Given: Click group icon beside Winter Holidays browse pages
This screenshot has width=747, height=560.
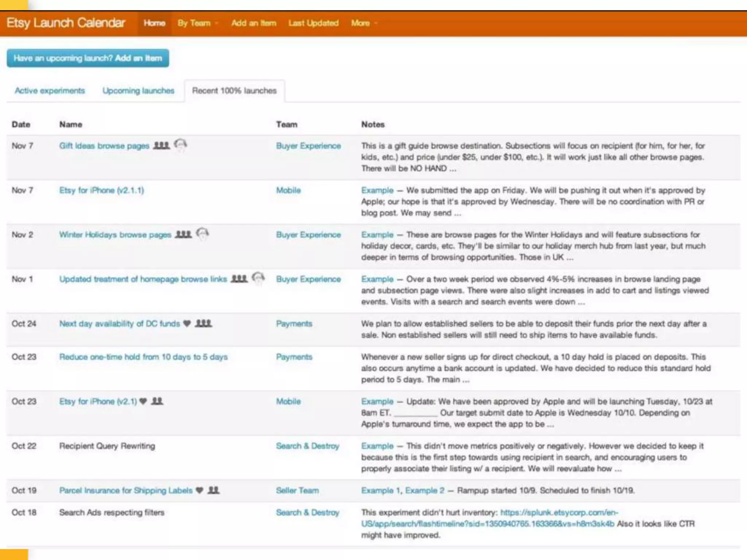Looking at the screenshot, I should point(183,234).
